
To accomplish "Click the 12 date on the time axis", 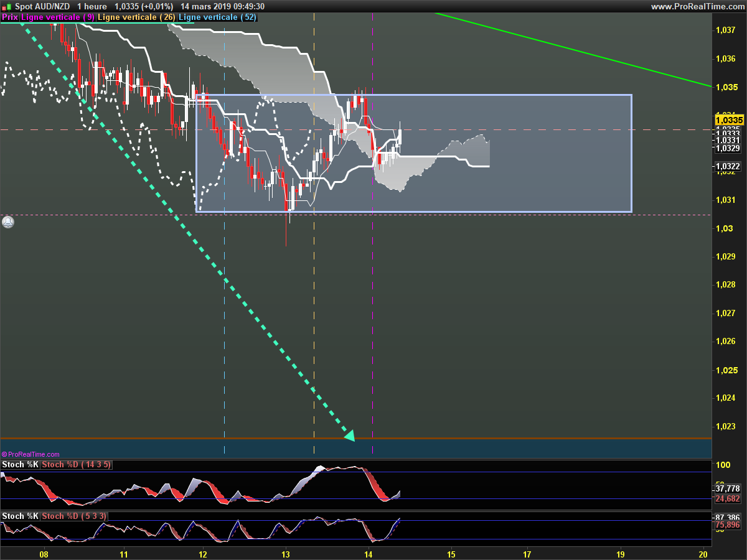I will point(204,554).
